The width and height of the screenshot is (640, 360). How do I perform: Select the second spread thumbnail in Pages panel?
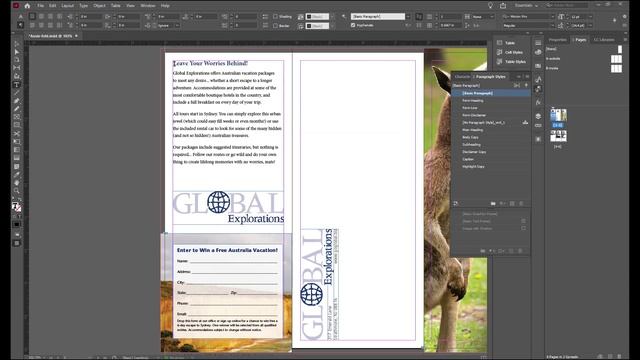pos(558,136)
